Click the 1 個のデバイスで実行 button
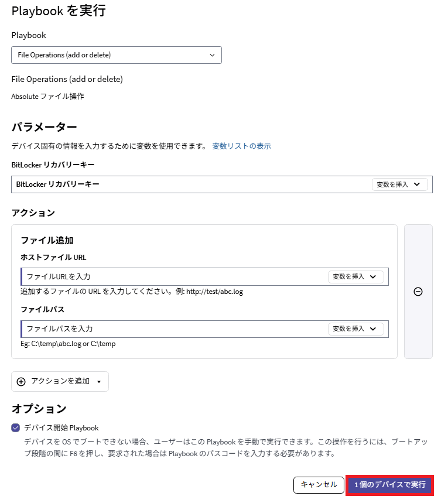448x503 pixels. pos(389,485)
